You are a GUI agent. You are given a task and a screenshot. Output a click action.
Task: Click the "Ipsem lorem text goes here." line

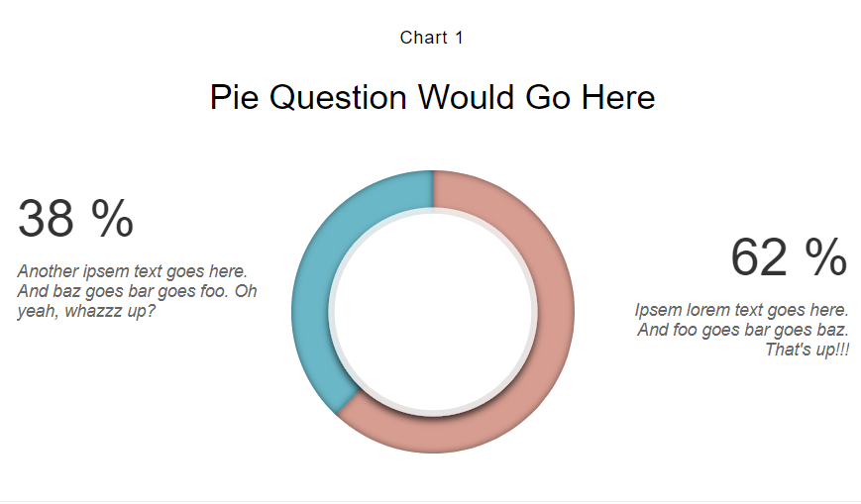pyautogui.click(x=742, y=310)
